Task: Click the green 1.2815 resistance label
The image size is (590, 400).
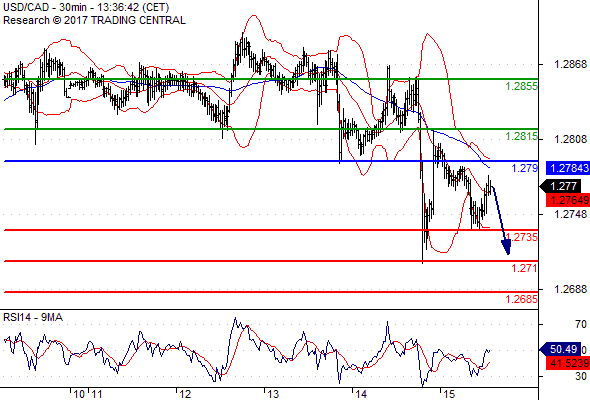Action: pyautogui.click(x=522, y=136)
